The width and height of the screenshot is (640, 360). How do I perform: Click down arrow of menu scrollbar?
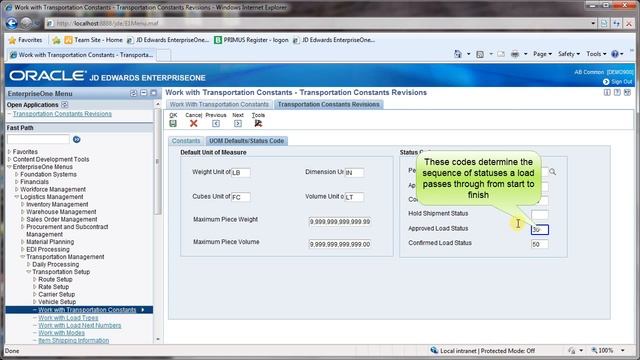[x=158, y=340]
